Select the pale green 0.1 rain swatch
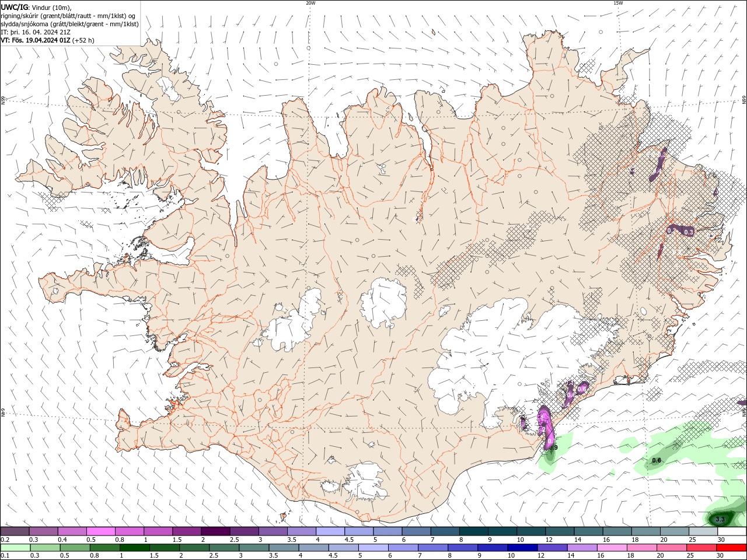This screenshot has width=747, height=560. 15,548
